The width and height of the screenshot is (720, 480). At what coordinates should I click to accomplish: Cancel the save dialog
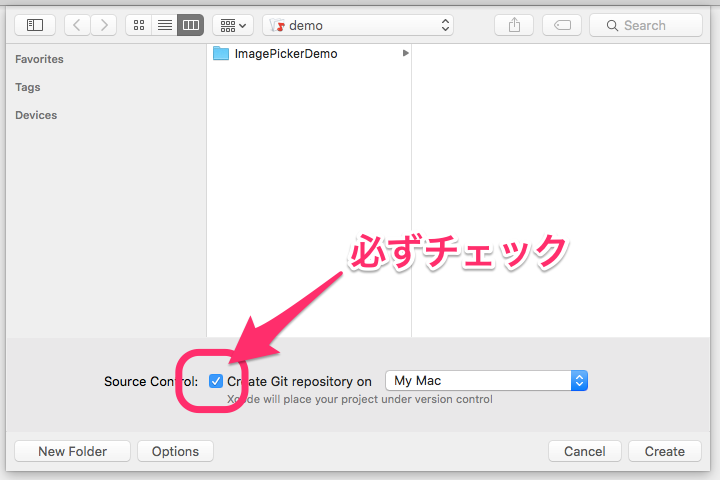click(x=585, y=452)
